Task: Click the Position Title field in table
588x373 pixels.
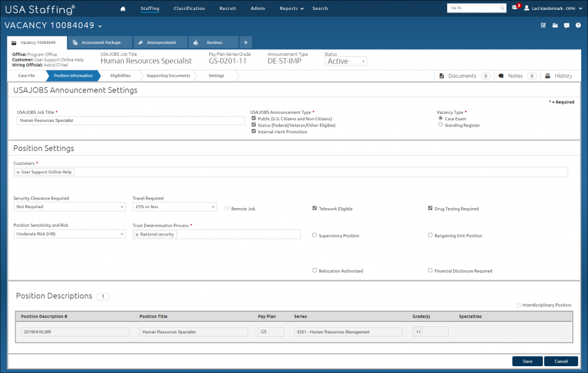Action: point(194,331)
